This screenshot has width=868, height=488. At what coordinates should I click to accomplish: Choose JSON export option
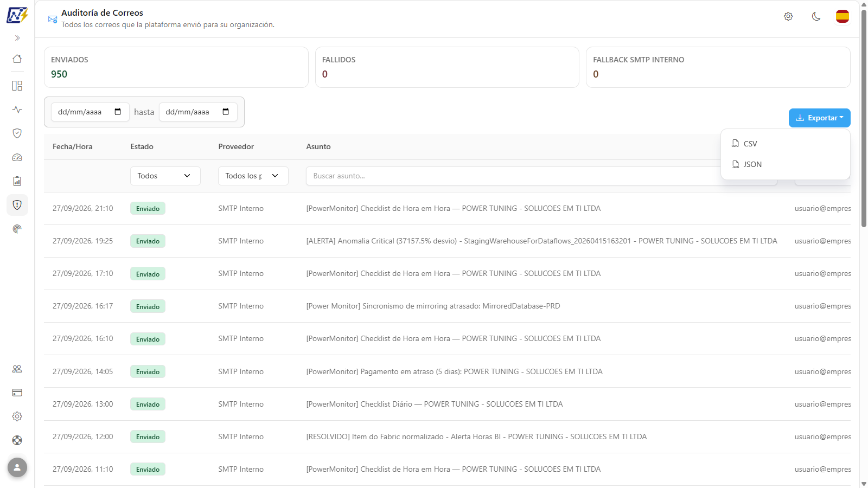click(x=785, y=164)
